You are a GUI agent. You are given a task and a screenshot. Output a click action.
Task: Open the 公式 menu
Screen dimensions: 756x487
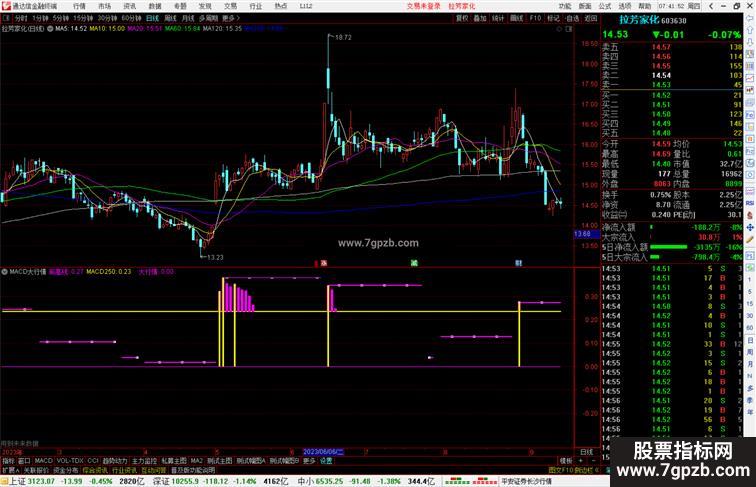(605, 6)
